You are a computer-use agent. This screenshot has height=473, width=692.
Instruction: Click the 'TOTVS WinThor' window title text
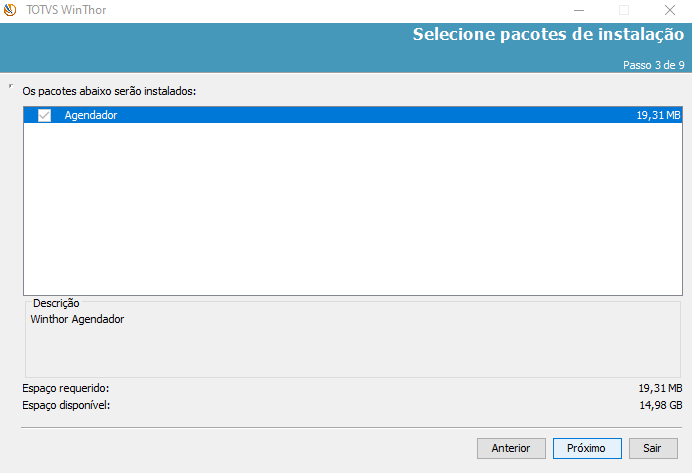click(66, 10)
